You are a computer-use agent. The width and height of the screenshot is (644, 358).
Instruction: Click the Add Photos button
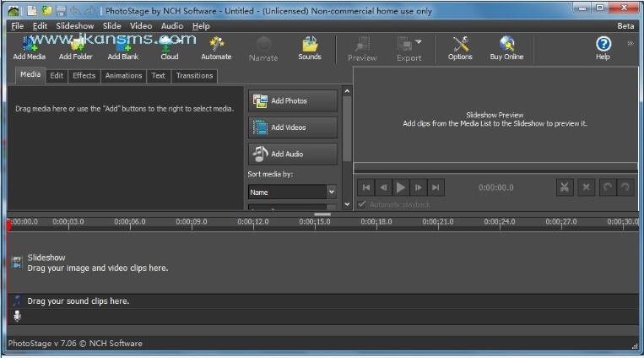293,100
